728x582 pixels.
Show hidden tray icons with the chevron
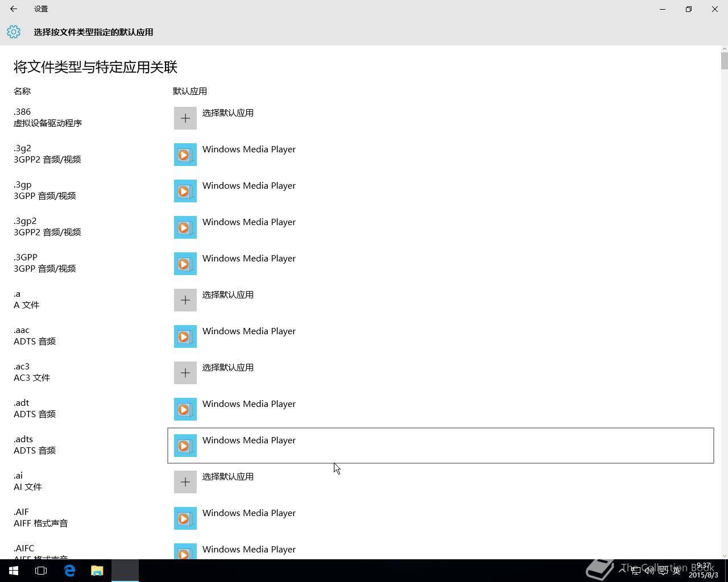click(622, 571)
